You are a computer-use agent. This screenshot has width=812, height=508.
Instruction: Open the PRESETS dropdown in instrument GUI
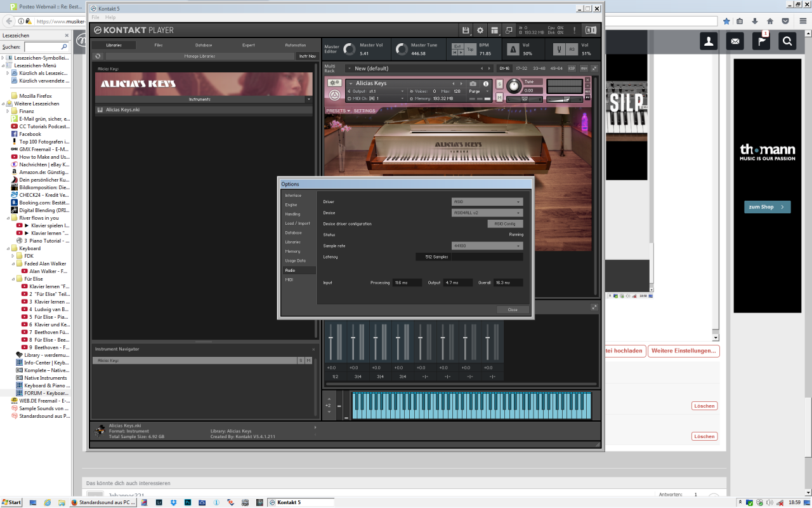(x=337, y=110)
